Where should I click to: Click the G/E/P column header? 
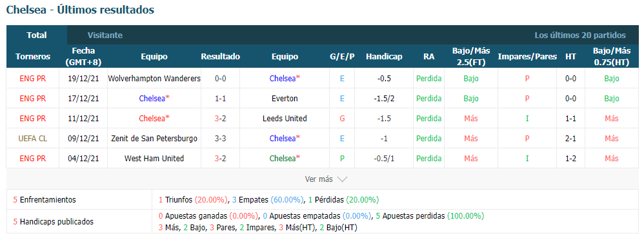pos(342,57)
